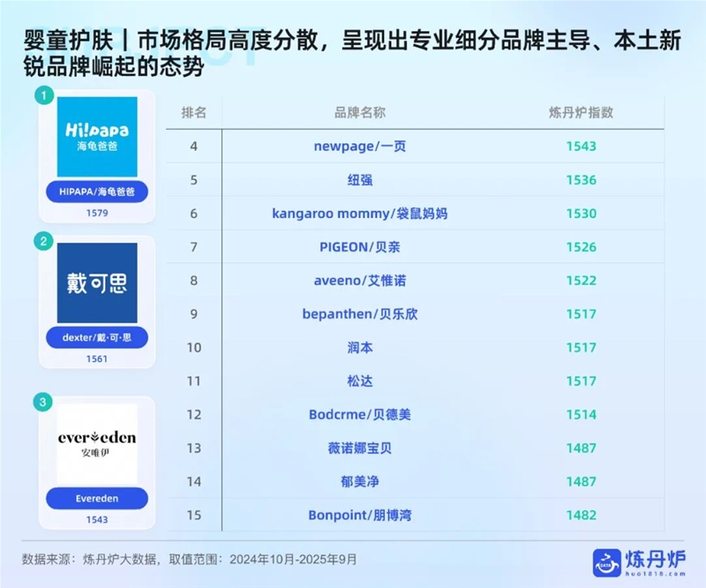
Task: Open the 戴可思 dark blue logo image
Action: 97,283
